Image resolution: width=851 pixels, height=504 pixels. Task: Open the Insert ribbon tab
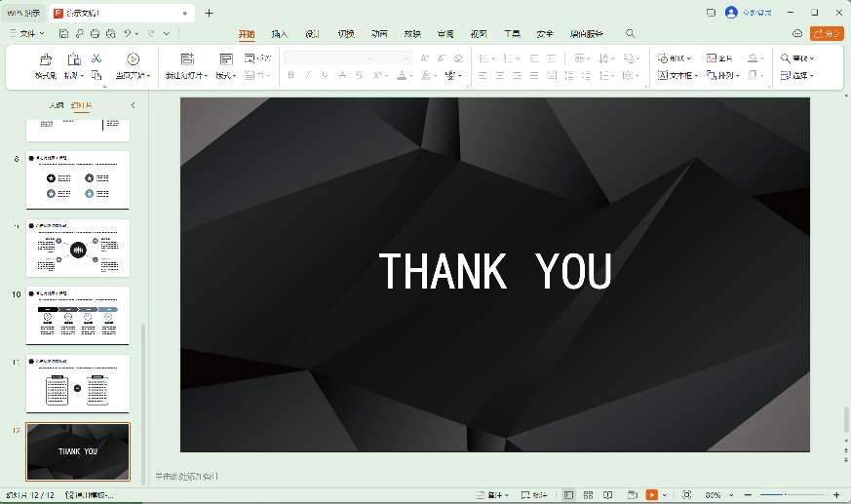(x=280, y=34)
